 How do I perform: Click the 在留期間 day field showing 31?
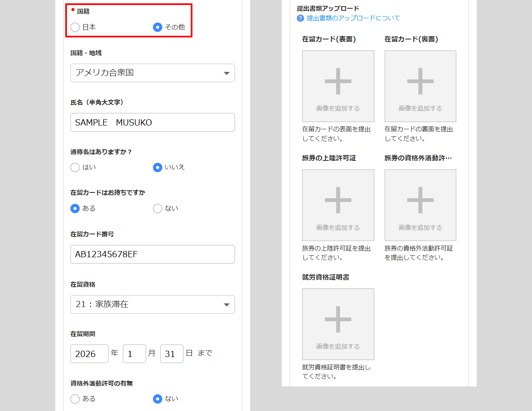click(x=172, y=354)
